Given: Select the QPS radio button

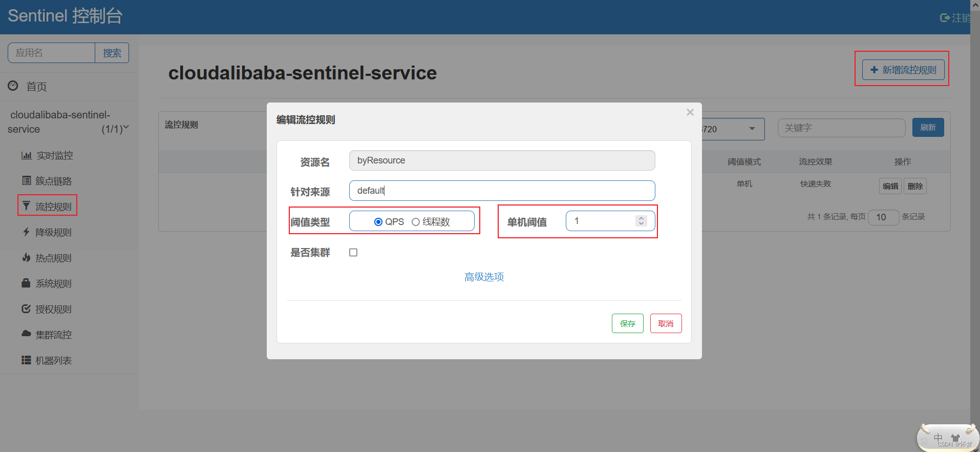Looking at the screenshot, I should 378,222.
